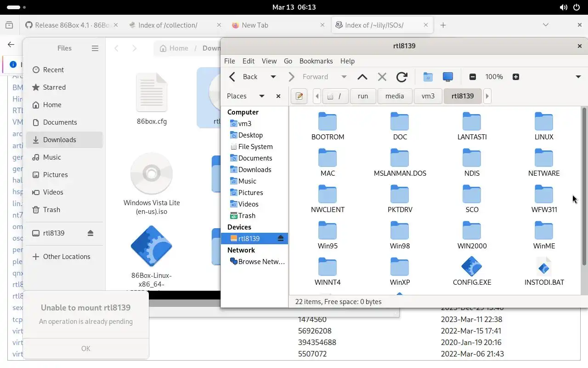Viewport: 588px width, 368px height.
Task: Open the hamburger menu in Files sidebar
Action: [x=95, y=48]
